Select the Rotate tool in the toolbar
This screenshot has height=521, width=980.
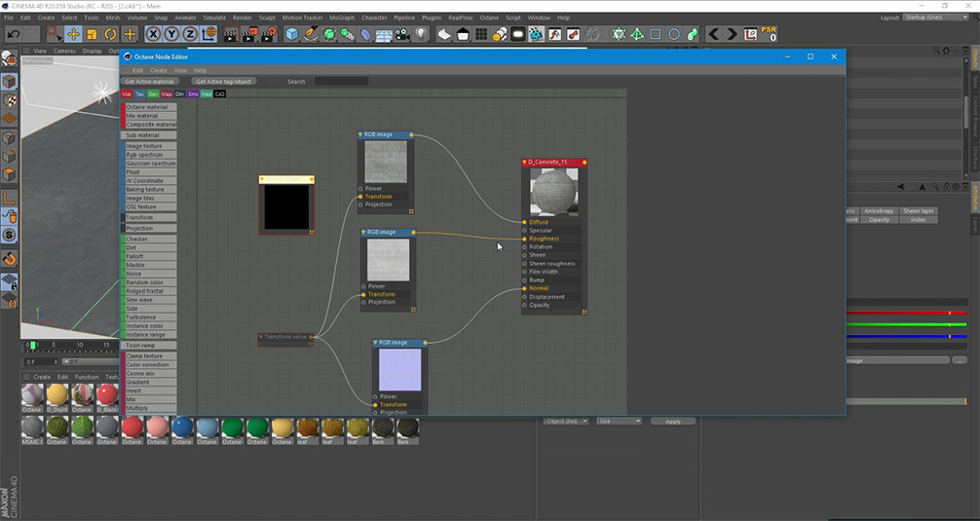coord(110,34)
